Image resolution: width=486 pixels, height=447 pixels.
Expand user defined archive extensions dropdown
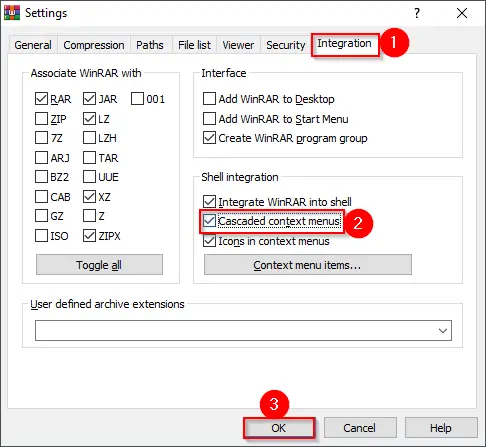[x=443, y=331]
